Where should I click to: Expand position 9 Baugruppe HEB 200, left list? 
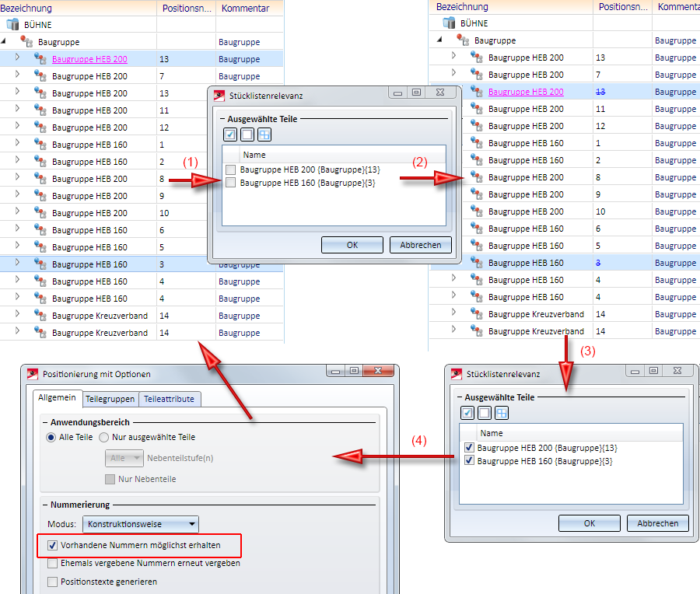(x=17, y=194)
